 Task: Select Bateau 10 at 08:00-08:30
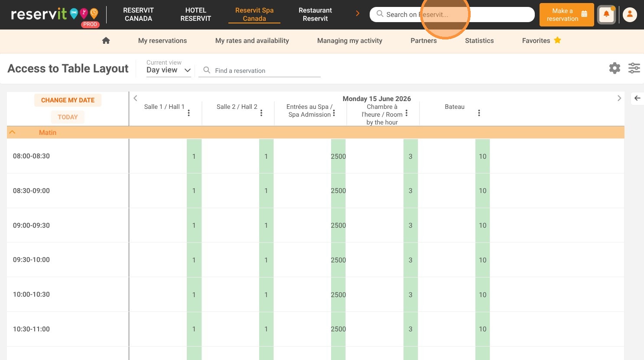[483, 156]
